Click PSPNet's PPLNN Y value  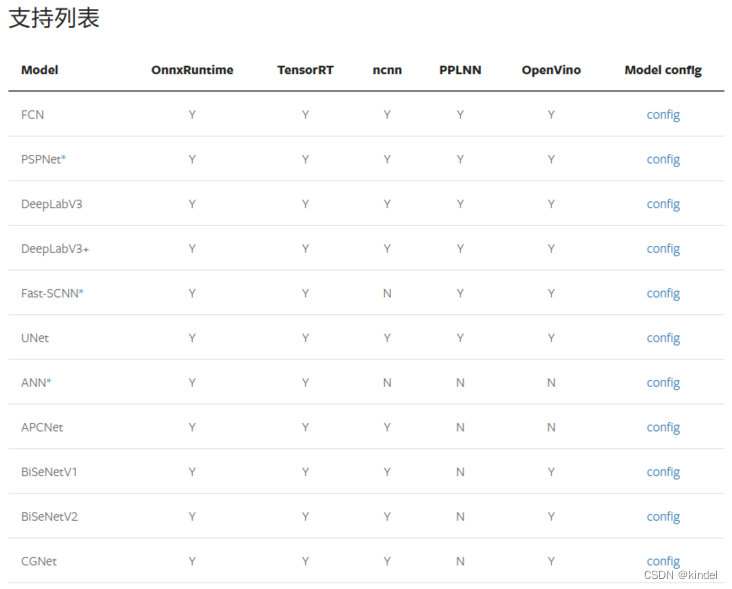click(460, 160)
